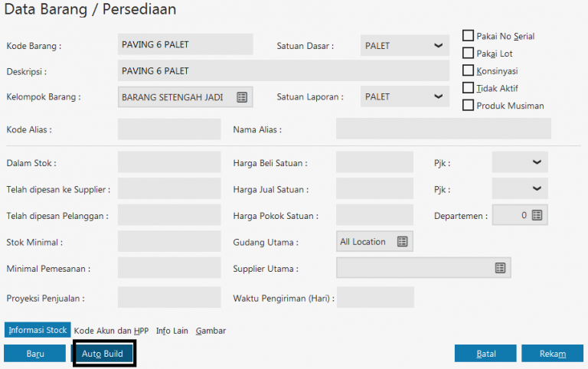Switch to the Kode Akun dan HPP tab

pyautogui.click(x=111, y=331)
